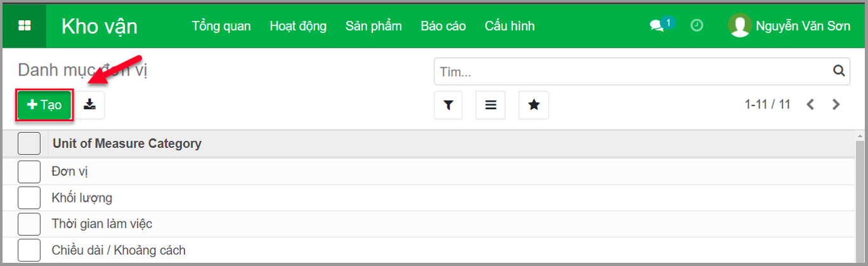Go to previous page arrow

click(x=810, y=105)
